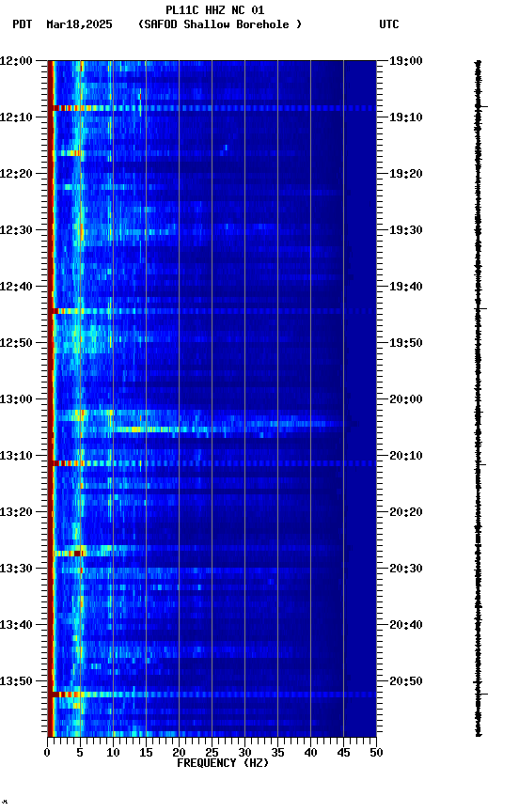Click the title text 'PL11C HHZ NC 01'
519x812 pixels.
pos(215,10)
